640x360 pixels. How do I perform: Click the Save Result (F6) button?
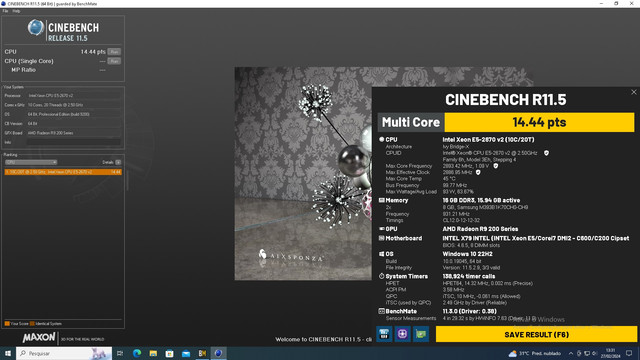536,334
